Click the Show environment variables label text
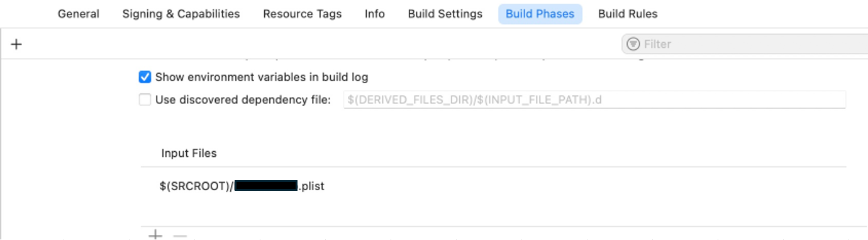This screenshot has height=240, width=868. tap(262, 77)
